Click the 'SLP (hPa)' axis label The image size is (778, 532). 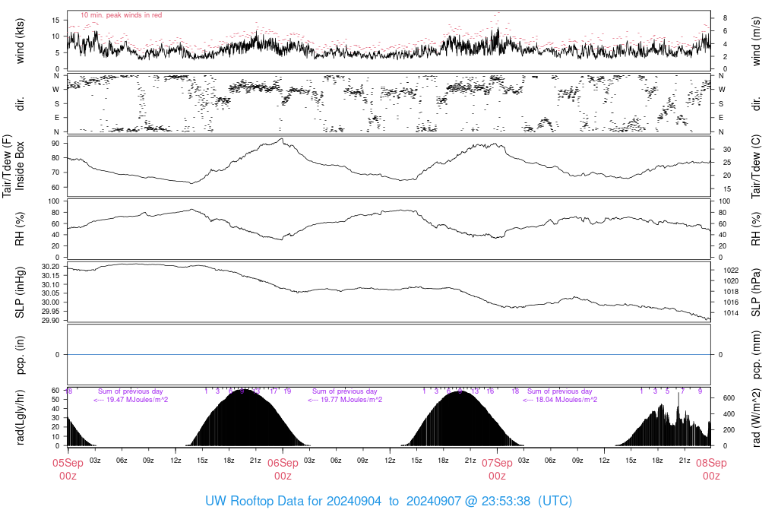pyautogui.click(x=756, y=293)
